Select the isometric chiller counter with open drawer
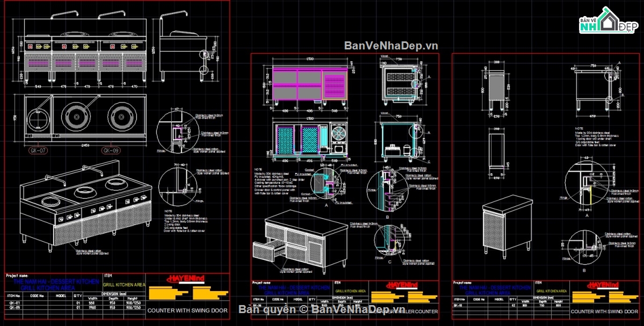644x326 pixels. tap(301, 240)
